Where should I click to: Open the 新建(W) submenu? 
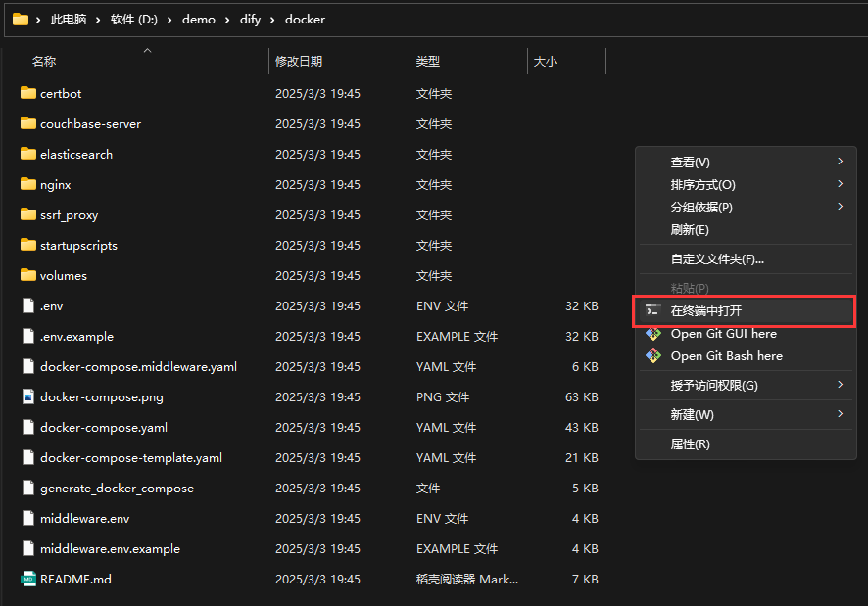pyautogui.click(x=692, y=415)
